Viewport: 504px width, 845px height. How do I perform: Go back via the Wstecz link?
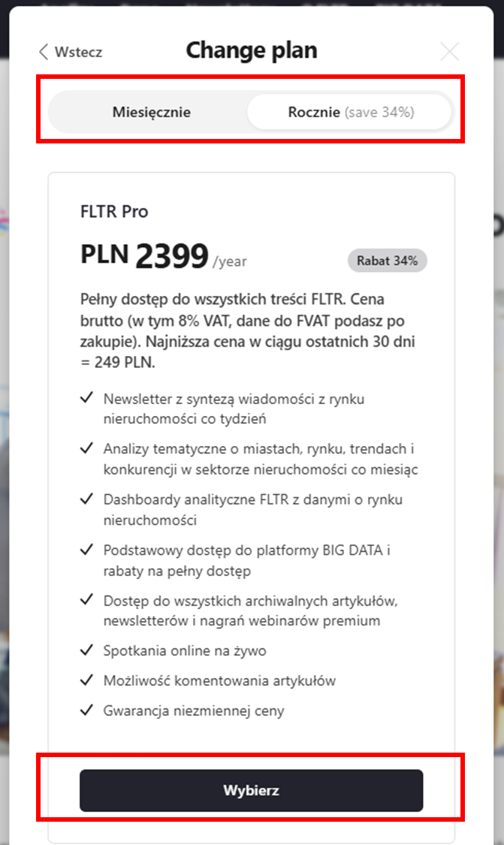[78, 52]
